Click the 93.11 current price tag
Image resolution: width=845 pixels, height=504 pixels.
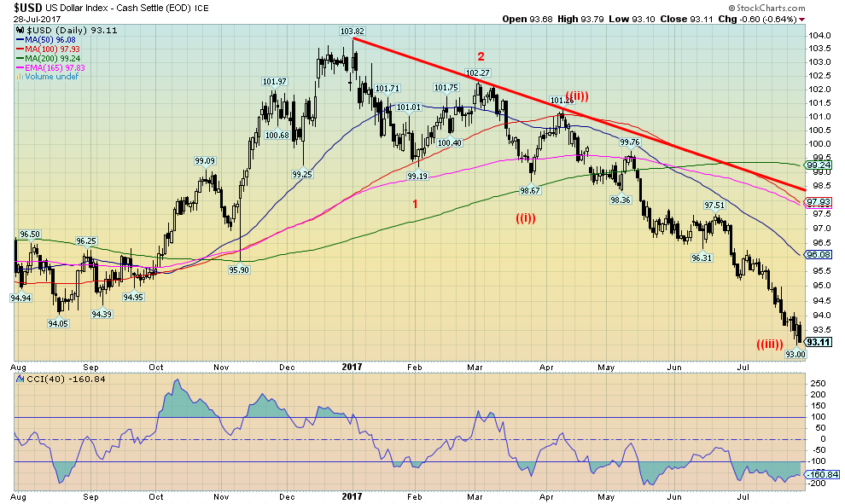coord(818,342)
